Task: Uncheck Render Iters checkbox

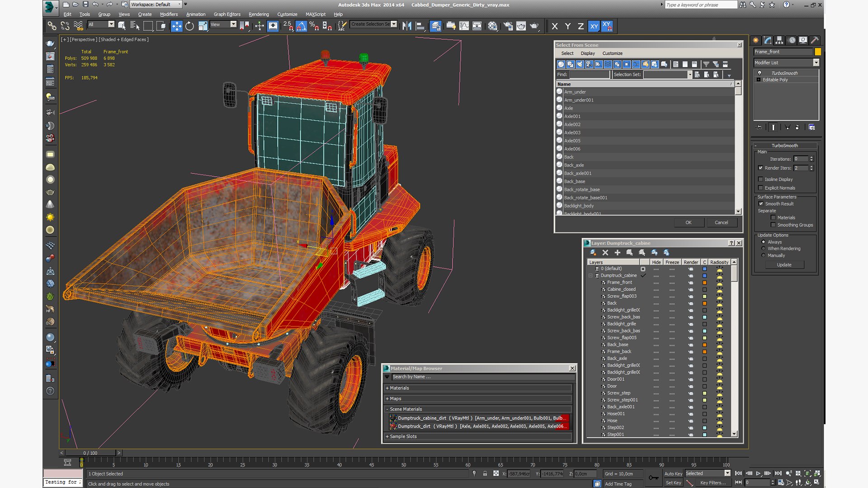Action: (x=761, y=168)
